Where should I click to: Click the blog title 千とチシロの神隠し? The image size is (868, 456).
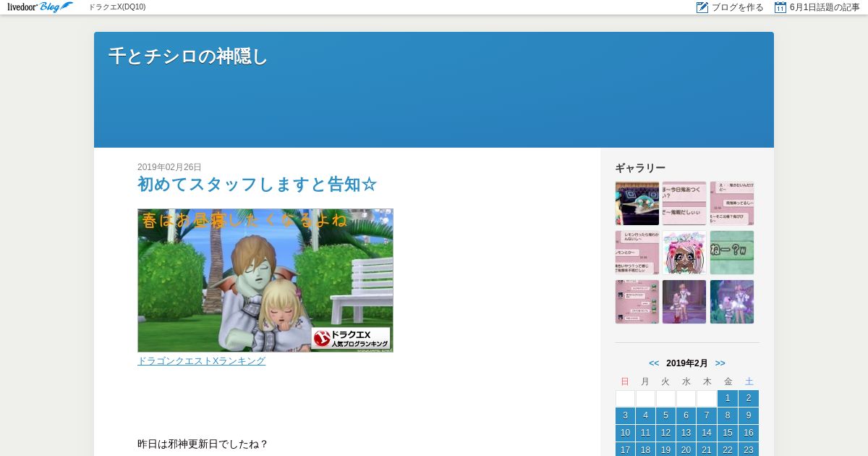188,56
